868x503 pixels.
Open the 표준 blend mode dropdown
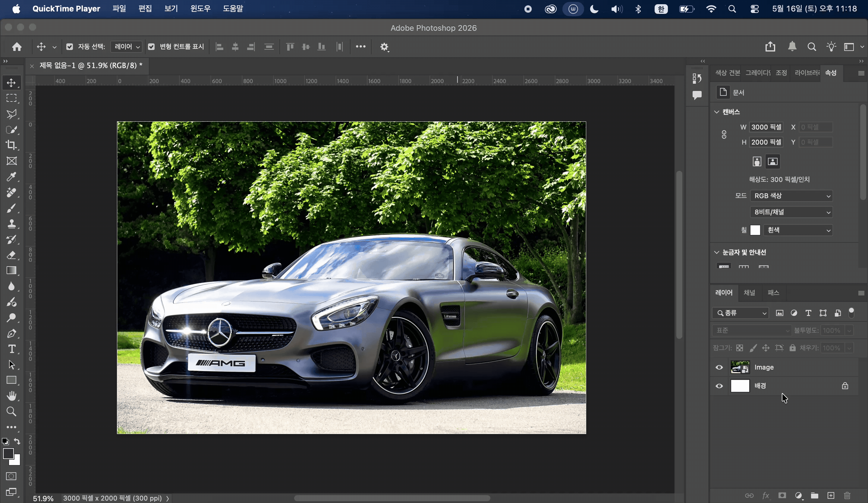click(x=751, y=330)
